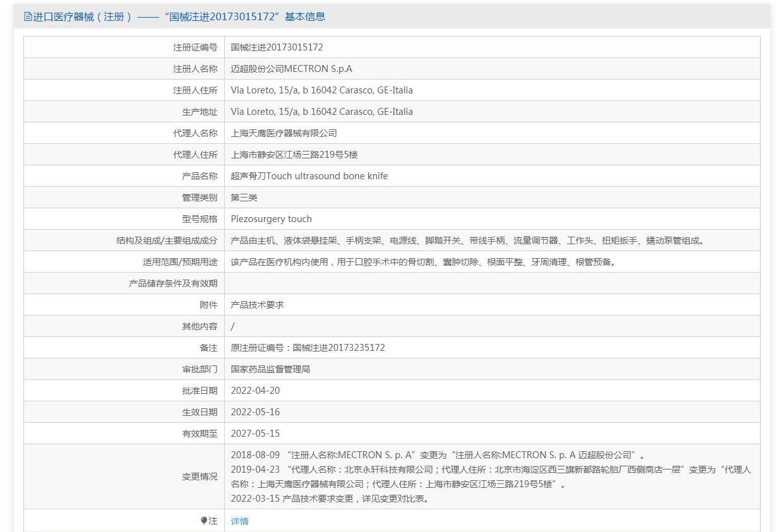776x532 pixels.
Task: Open the 详情 details link
Action: 239,521
